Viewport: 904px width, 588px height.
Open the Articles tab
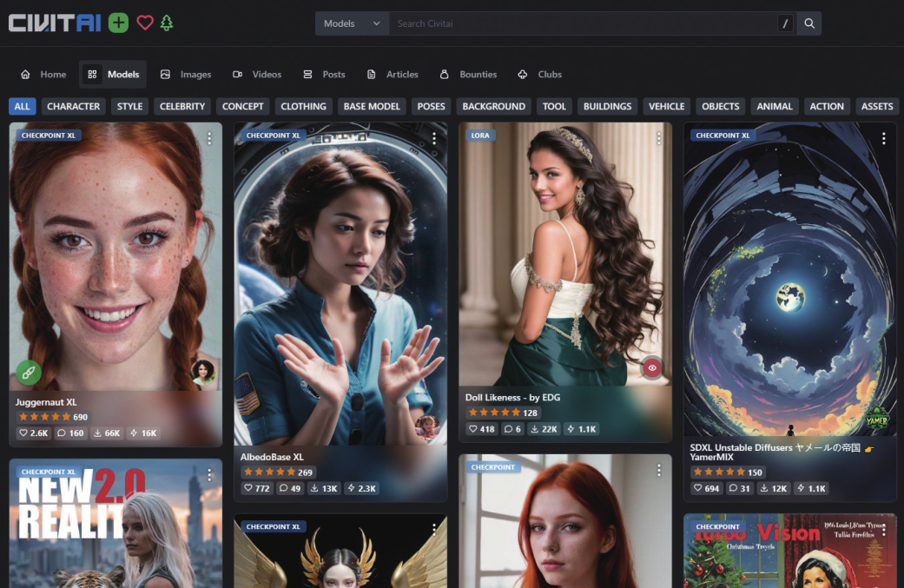pos(393,75)
